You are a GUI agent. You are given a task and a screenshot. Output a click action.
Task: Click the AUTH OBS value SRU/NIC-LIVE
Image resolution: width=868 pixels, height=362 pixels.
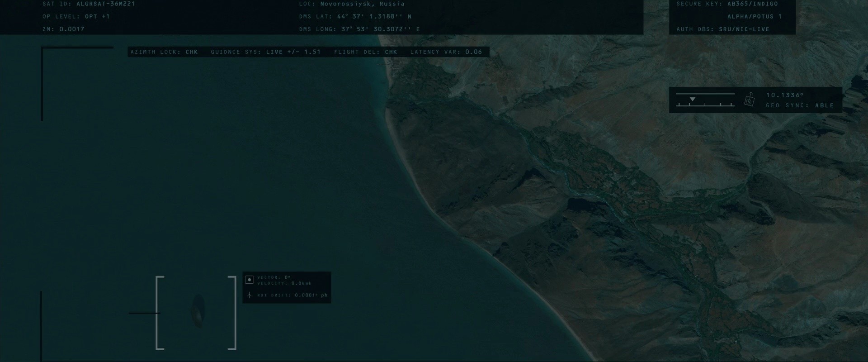(x=744, y=29)
